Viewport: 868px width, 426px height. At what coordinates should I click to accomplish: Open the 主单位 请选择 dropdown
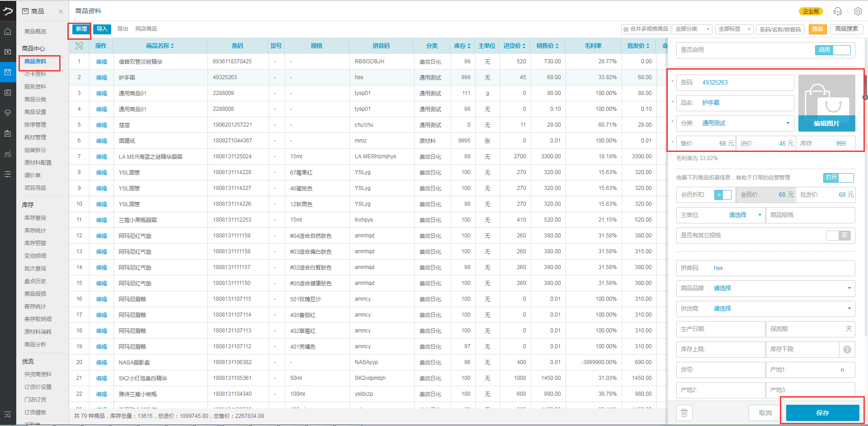pos(745,215)
